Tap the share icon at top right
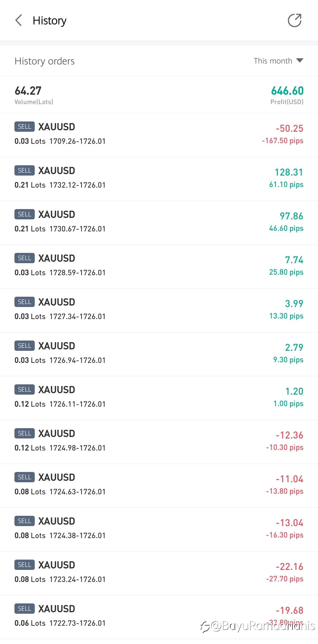Image resolution: width=318 pixels, height=644 pixels. [x=294, y=21]
